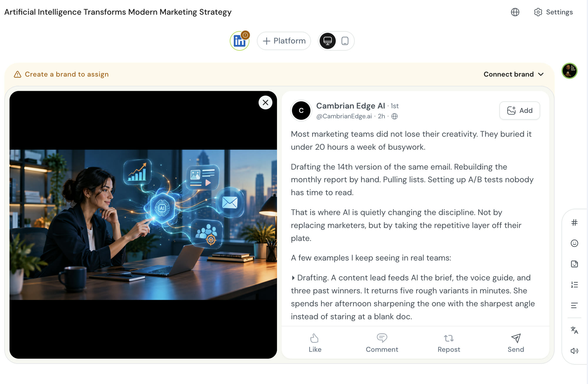Click the translate icon in sidebar
The width and height of the screenshot is (588, 384).
574,330
